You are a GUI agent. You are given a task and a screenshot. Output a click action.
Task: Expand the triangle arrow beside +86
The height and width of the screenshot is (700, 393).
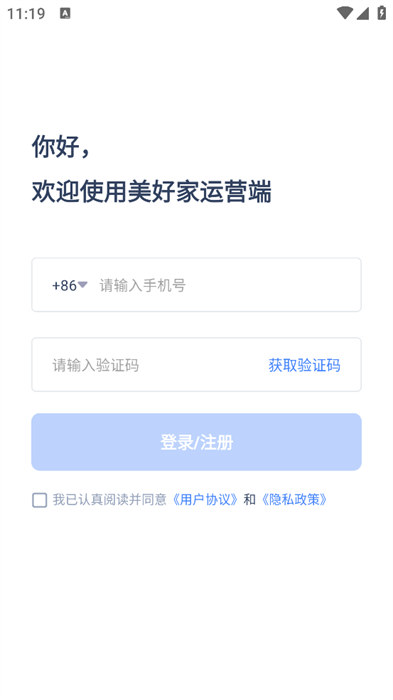coord(83,284)
